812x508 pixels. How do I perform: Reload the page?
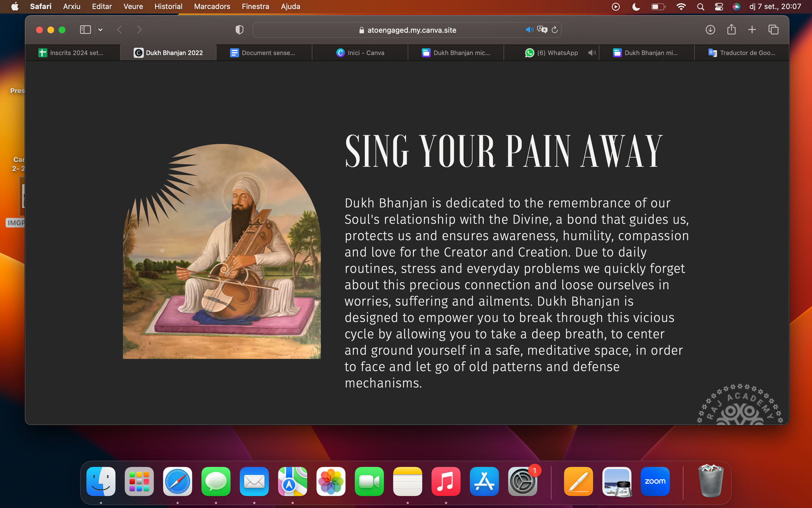pos(555,30)
